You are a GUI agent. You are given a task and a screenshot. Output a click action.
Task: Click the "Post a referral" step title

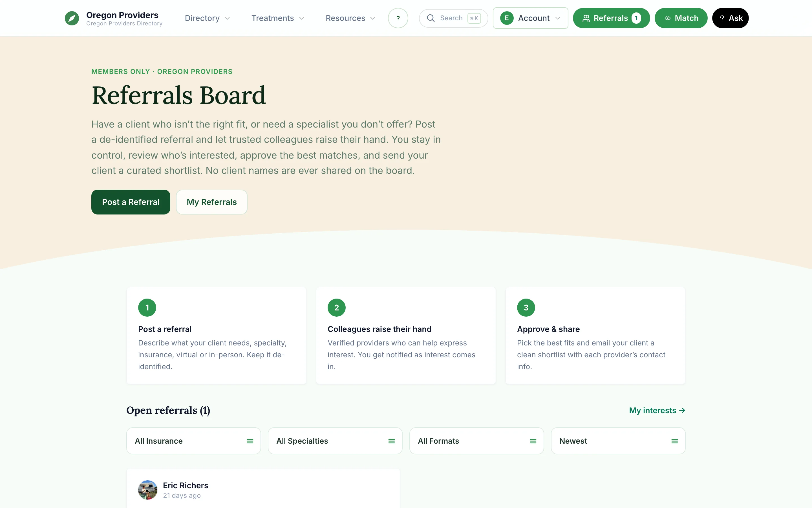point(165,329)
